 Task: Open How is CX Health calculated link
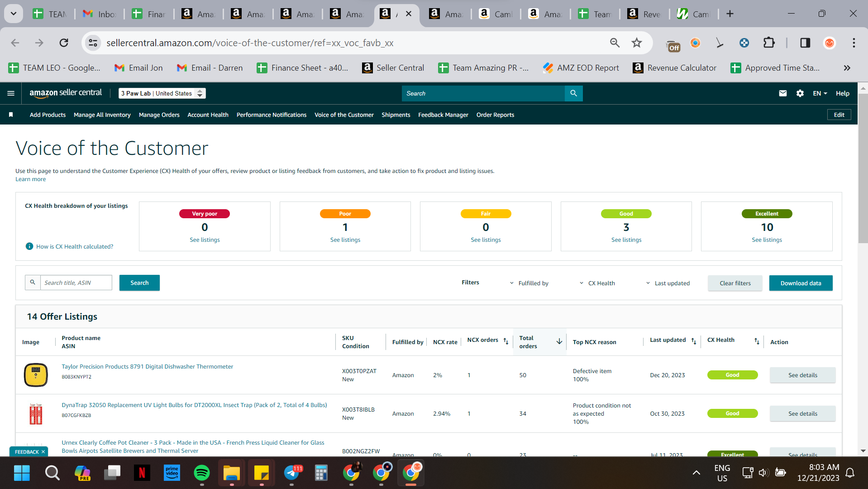75,247
